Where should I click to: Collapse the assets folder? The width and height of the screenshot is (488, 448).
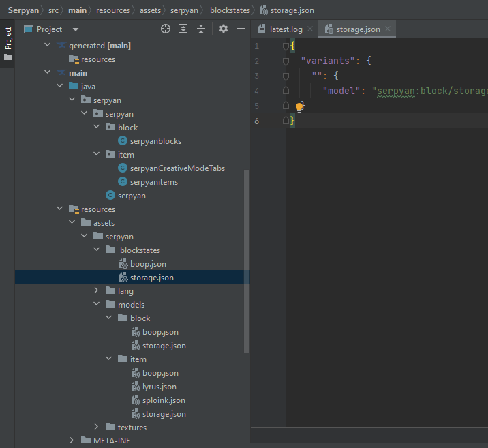click(x=72, y=222)
